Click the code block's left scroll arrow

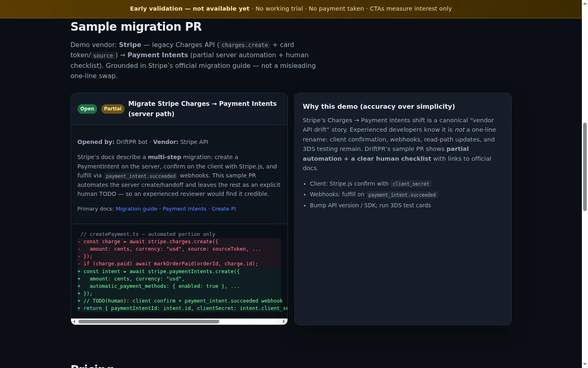[73, 322]
